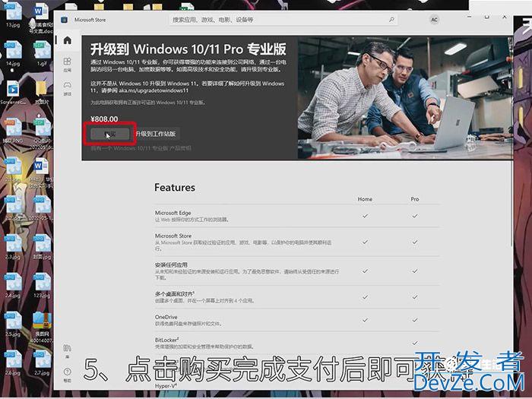Click the "安装任何应用" feature row
Screen dimensions: 532x399
click(x=297, y=271)
